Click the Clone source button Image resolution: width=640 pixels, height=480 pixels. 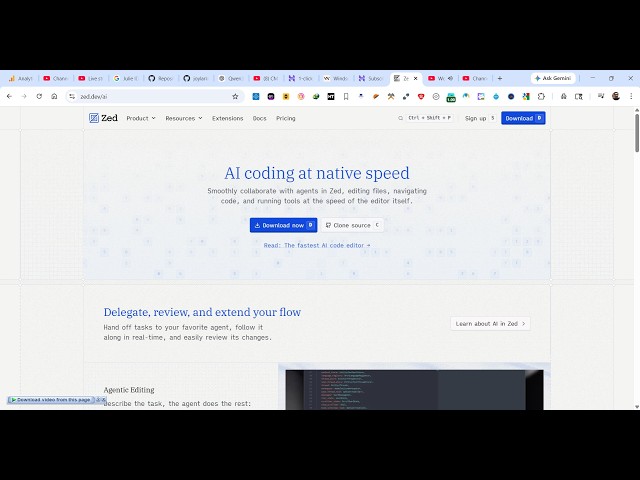click(x=352, y=225)
